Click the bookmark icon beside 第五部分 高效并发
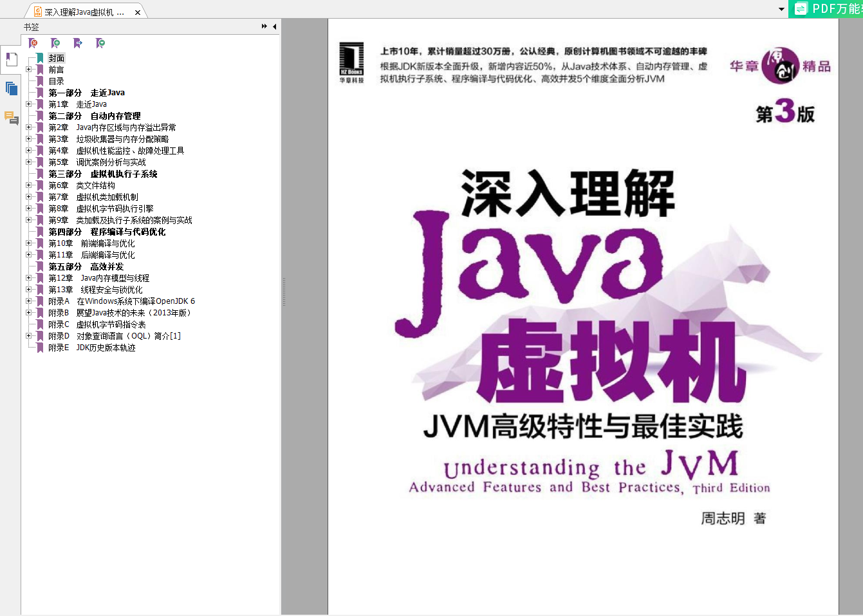 (41, 266)
